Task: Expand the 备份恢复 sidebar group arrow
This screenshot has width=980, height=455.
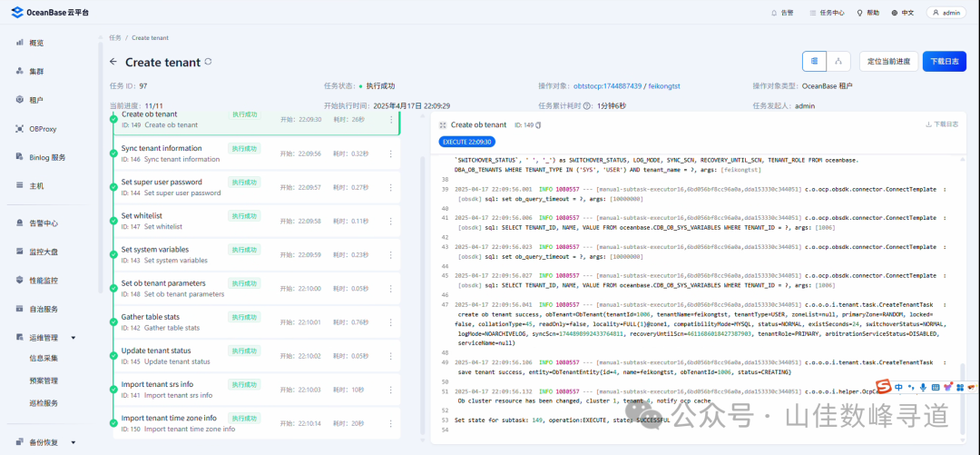Action: point(73,442)
